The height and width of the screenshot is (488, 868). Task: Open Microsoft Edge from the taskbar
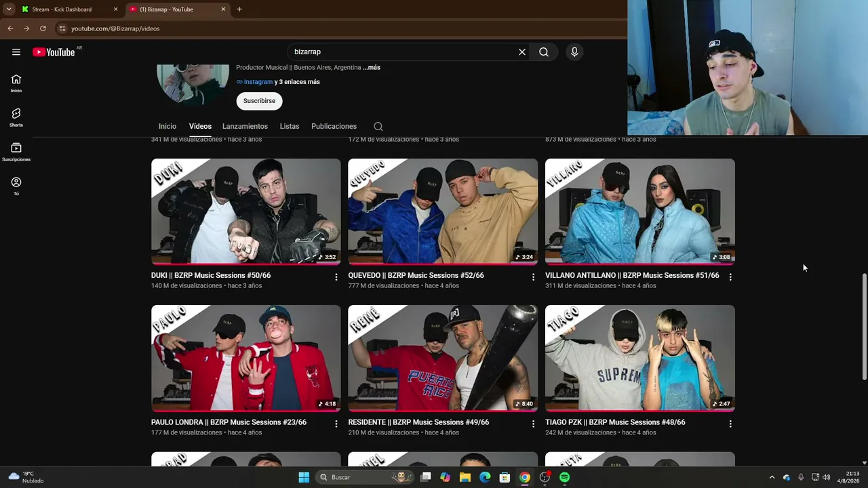pos(485,477)
